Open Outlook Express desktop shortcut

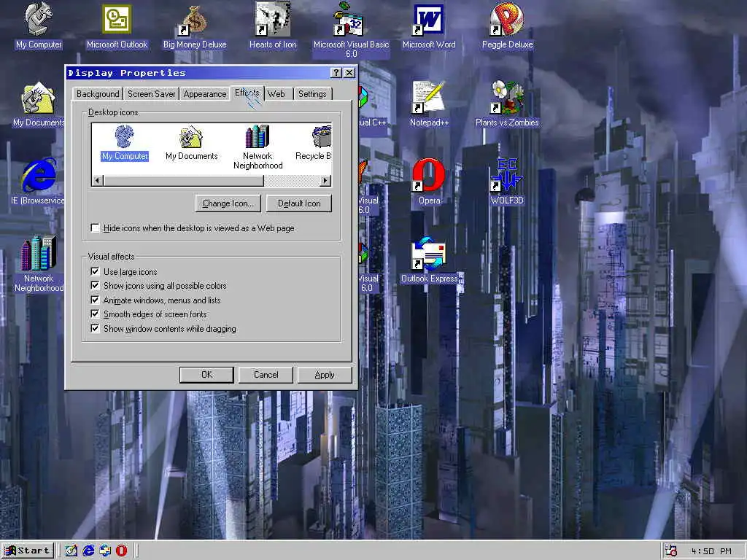(x=429, y=260)
